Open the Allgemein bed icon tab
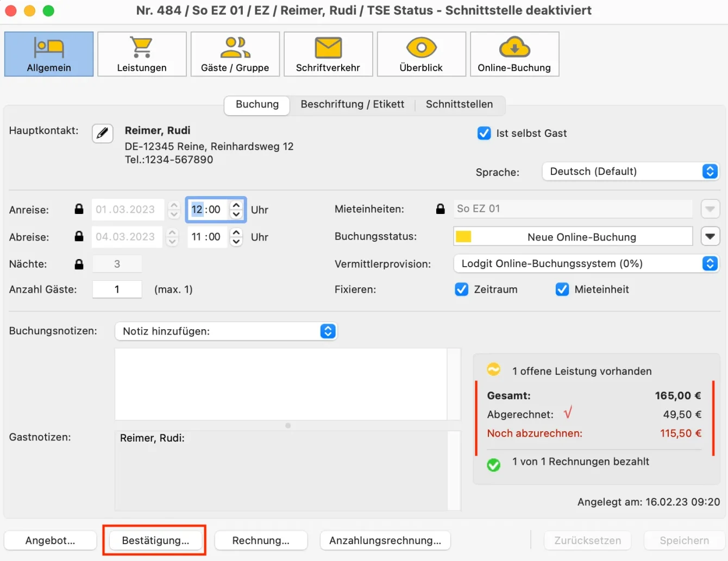 pos(49,54)
